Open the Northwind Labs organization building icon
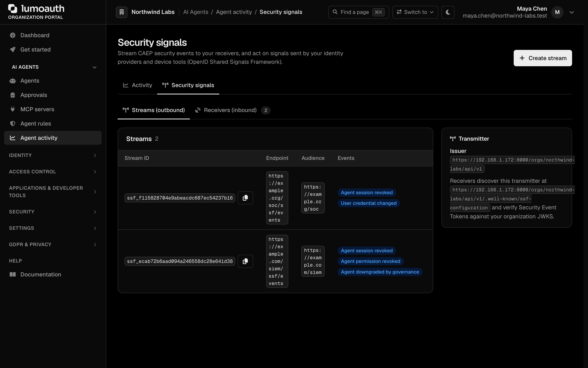The height and width of the screenshot is (368, 588). point(122,12)
